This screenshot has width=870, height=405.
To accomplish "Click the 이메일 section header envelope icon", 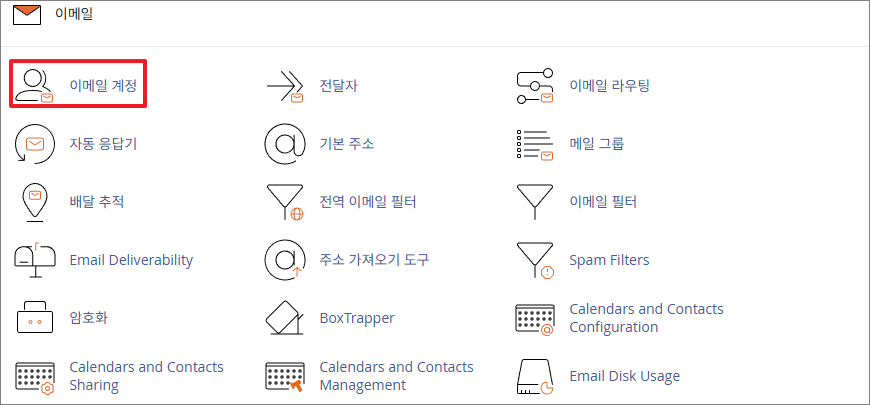I will [x=27, y=16].
